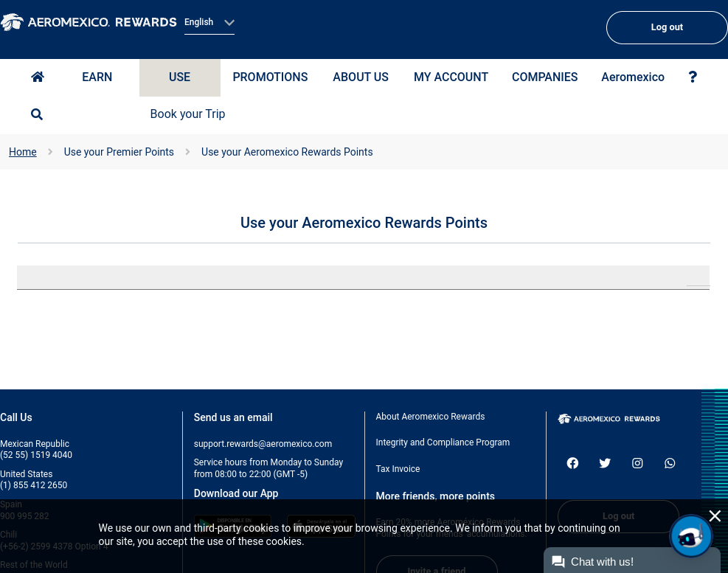This screenshot has width=728, height=573.
Task: Open the Facebook icon in footer
Action: coord(572,463)
